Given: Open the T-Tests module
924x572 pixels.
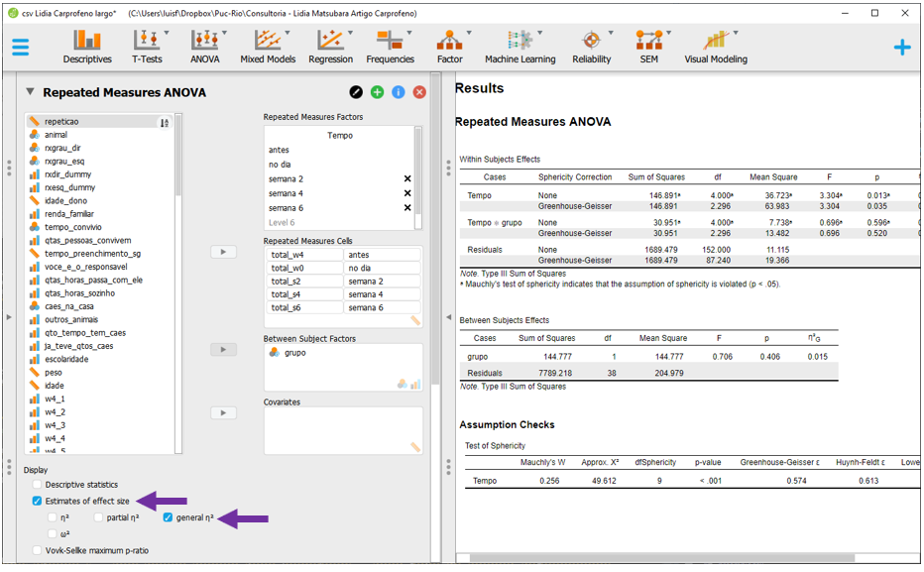Looking at the screenshot, I should click(x=147, y=47).
